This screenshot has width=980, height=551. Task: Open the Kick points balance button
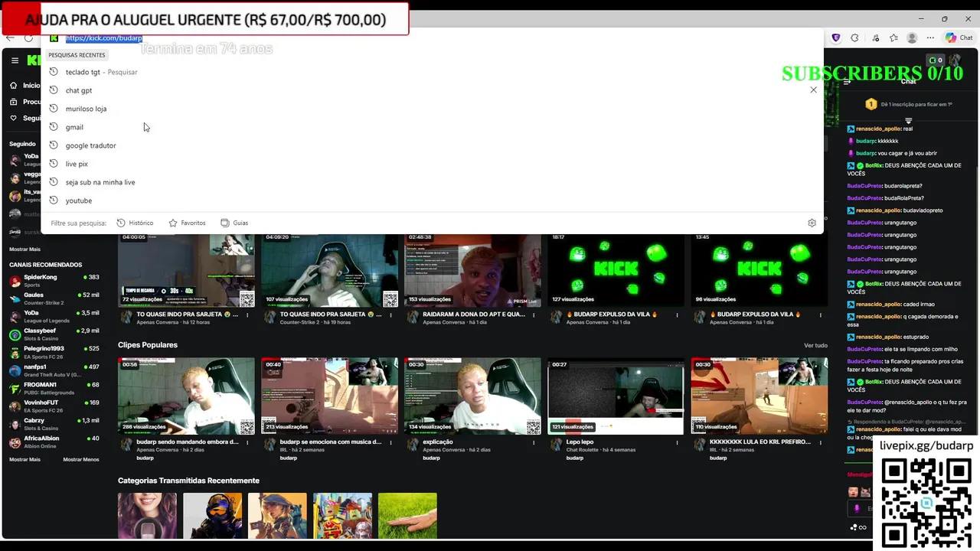[x=936, y=60]
